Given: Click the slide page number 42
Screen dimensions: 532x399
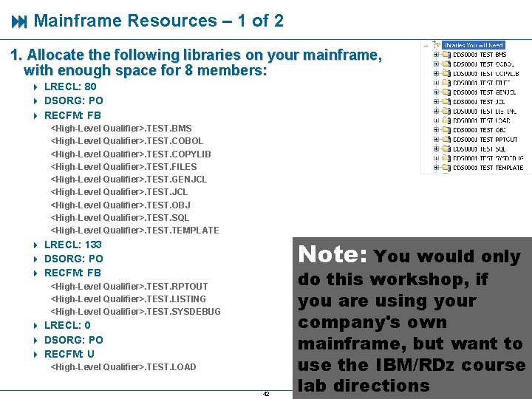Looking at the screenshot, I should (x=266, y=394).
